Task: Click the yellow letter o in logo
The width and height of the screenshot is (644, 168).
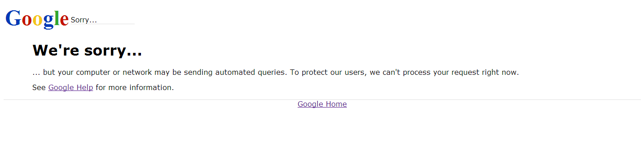Action: coord(38,21)
